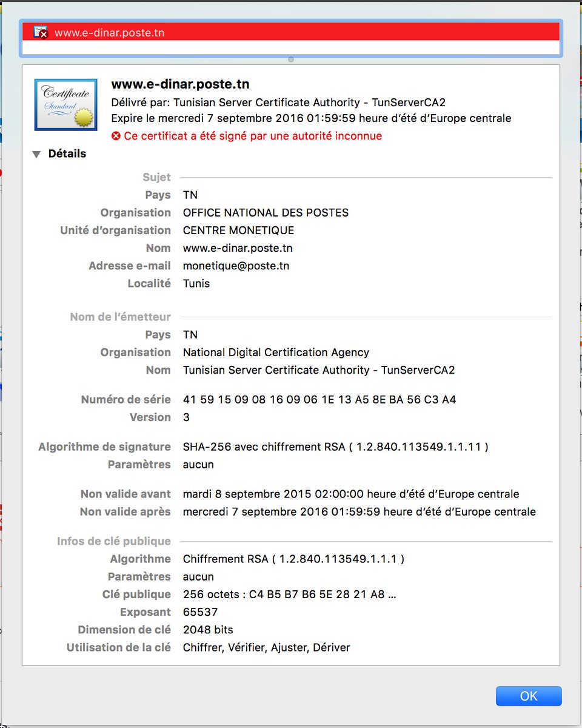Click the 'Algorithme de signature' field label
The image size is (582, 728).
pyautogui.click(x=104, y=447)
